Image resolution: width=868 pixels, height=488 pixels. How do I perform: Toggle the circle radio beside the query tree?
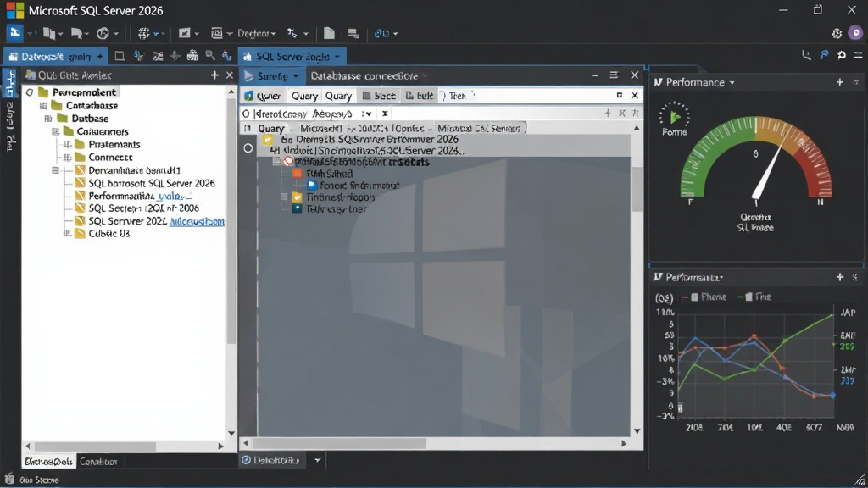coord(248,147)
